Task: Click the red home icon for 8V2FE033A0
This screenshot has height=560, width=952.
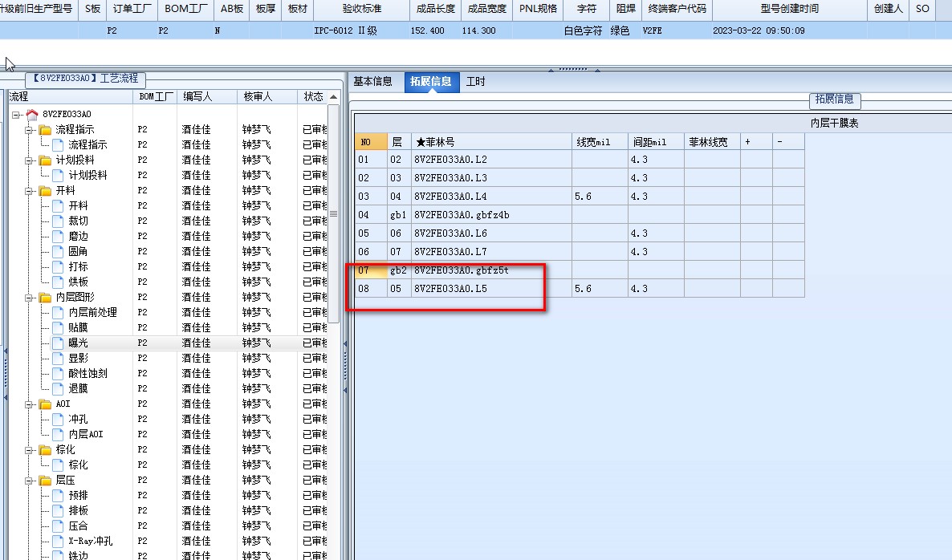Action: [x=32, y=114]
